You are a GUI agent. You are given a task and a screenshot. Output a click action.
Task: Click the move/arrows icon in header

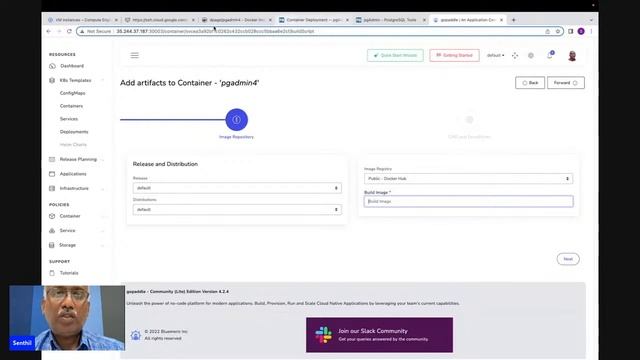point(515,56)
